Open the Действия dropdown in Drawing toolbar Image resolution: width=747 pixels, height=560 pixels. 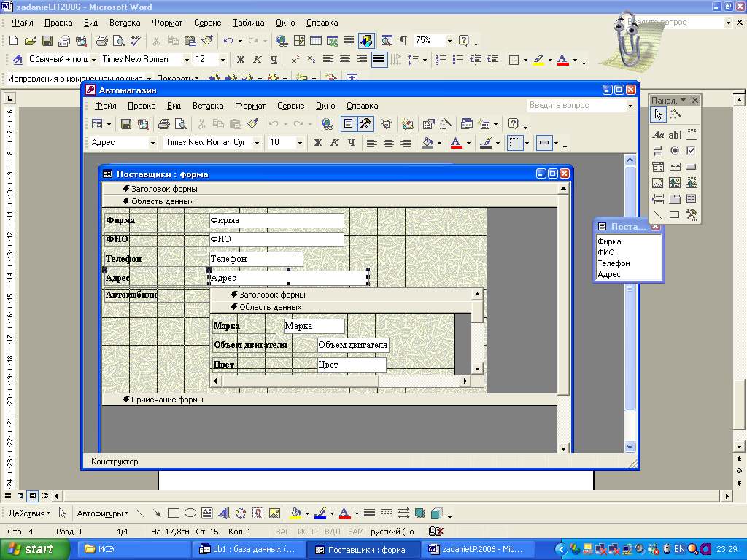[29, 513]
